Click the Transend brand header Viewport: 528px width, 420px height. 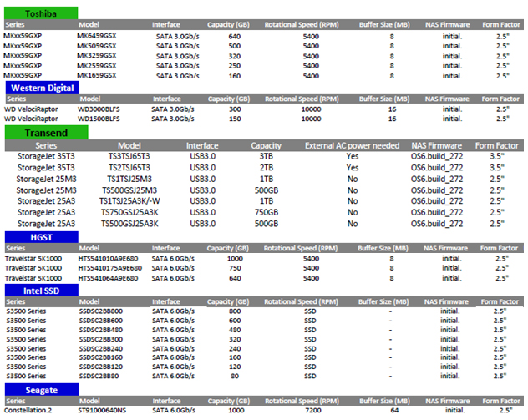[46, 133]
